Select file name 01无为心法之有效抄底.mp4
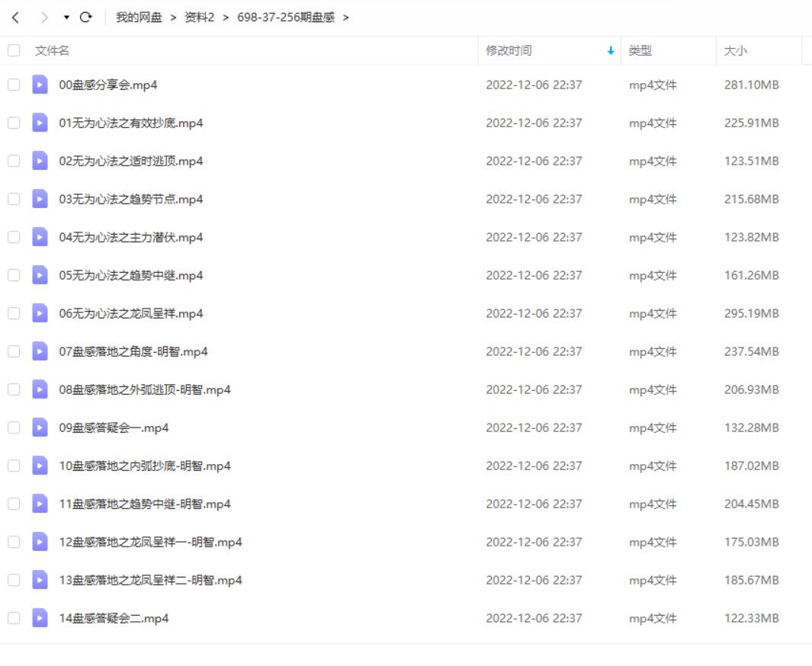Image resolution: width=812 pixels, height=666 pixels. point(131,123)
